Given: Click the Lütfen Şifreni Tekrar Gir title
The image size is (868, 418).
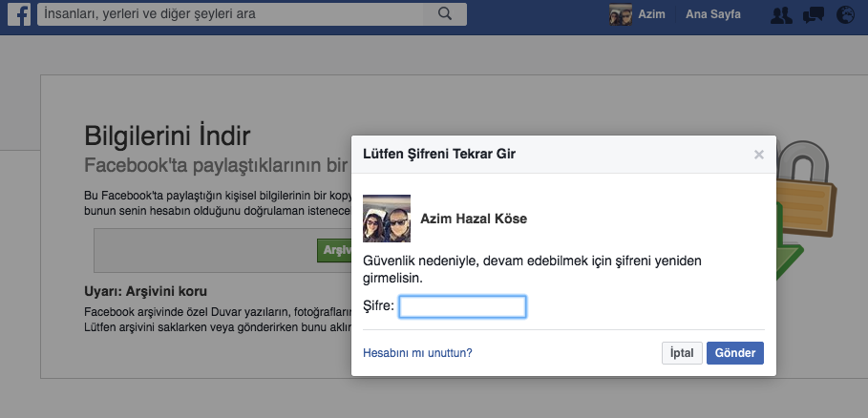Looking at the screenshot, I should pyautogui.click(x=439, y=154).
